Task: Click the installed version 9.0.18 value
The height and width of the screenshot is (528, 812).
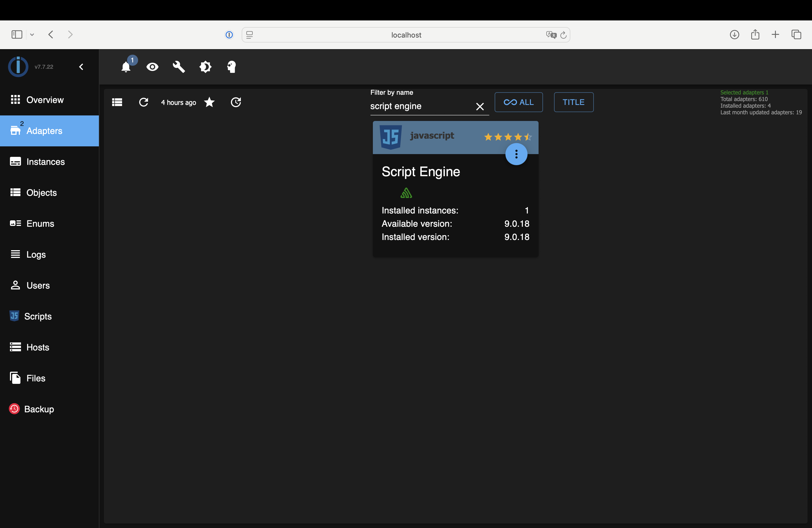Action: coord(517,237)
